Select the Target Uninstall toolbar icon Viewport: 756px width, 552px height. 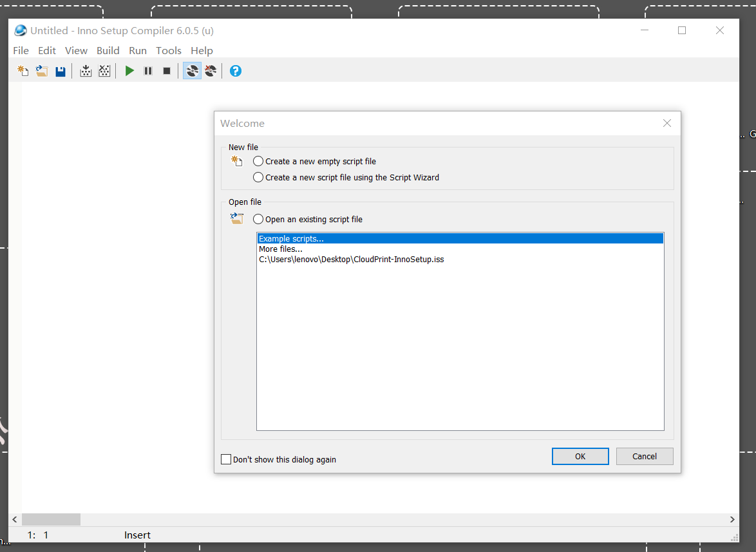click(x=211, y=71)
